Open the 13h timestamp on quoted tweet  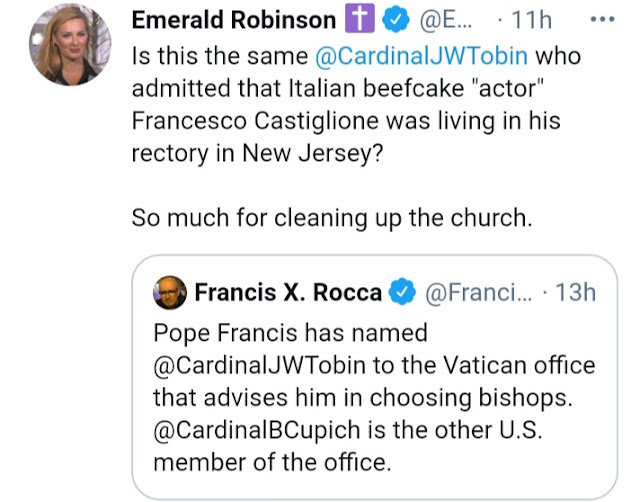(x=574, y=293)
